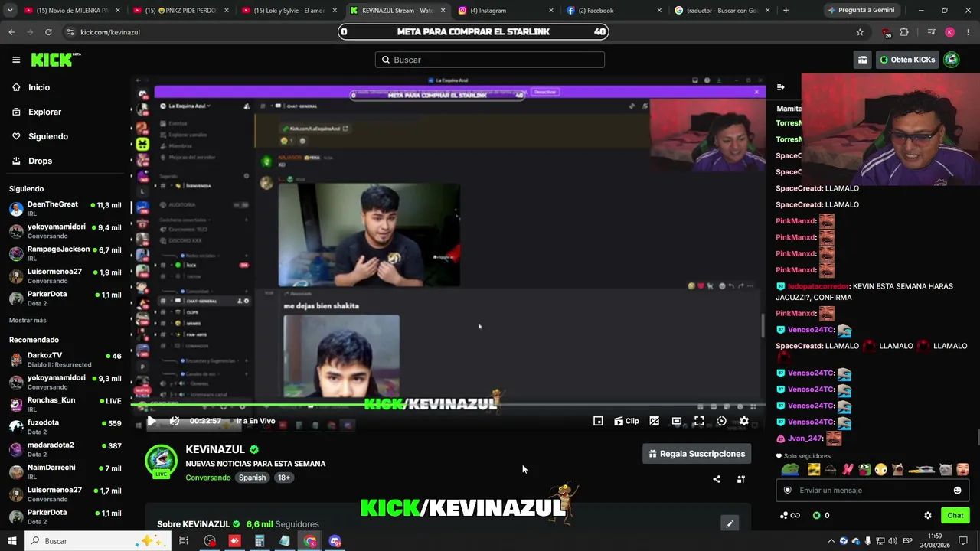Switch to the traductor Google search tab
Screen dimensions: 980x551
click(x=723, y=11)
